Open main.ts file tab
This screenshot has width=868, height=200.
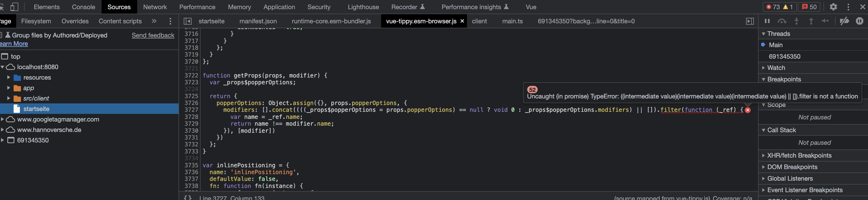point(512,21)
